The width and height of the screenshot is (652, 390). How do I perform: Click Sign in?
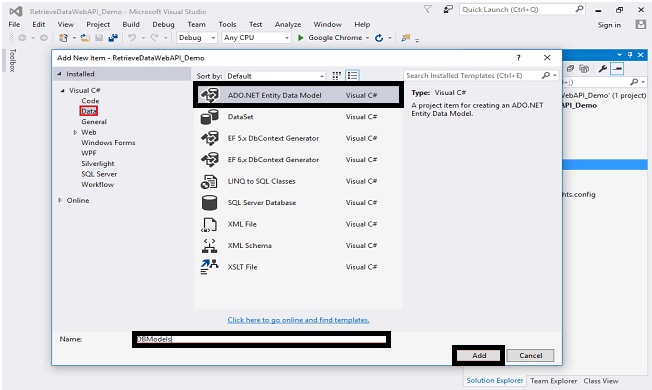609,25
